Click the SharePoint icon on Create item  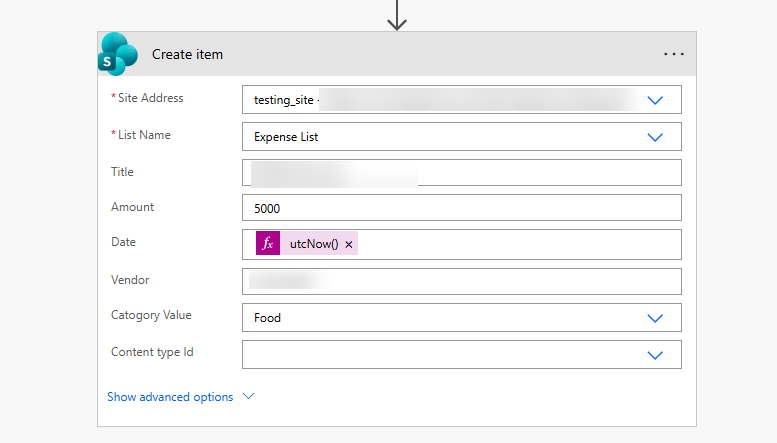point(118,54)
